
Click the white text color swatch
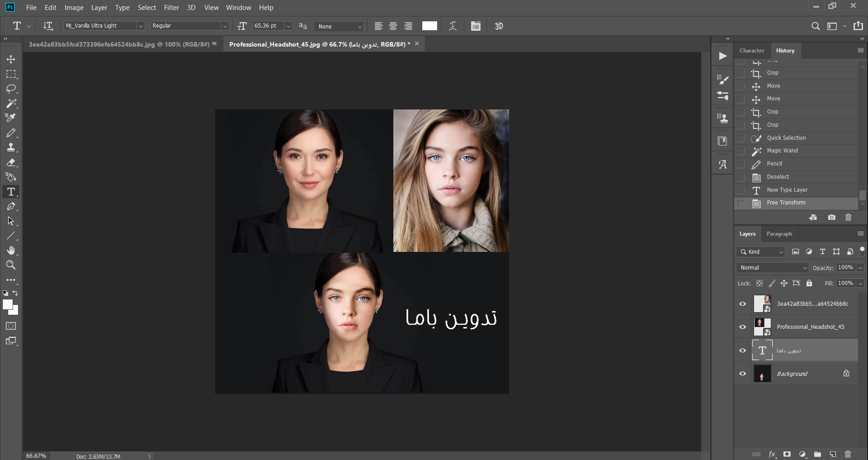(429, 26)
